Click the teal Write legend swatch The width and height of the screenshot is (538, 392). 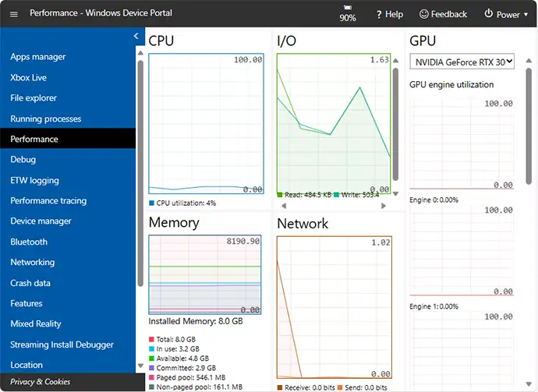click(336, 195)
